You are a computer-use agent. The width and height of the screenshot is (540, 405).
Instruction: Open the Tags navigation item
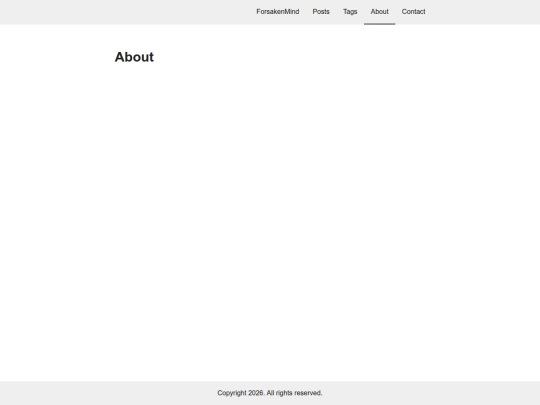(x=350, y=12)
